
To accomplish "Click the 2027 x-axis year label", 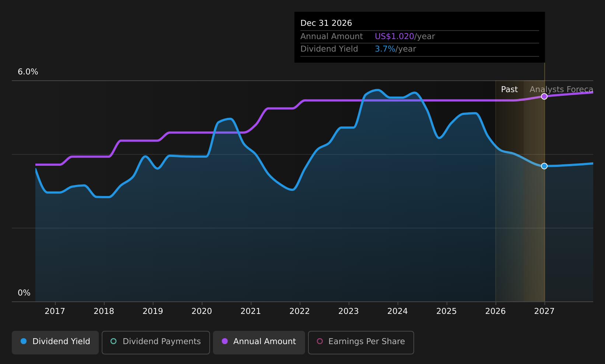I will tap(544, 311).
